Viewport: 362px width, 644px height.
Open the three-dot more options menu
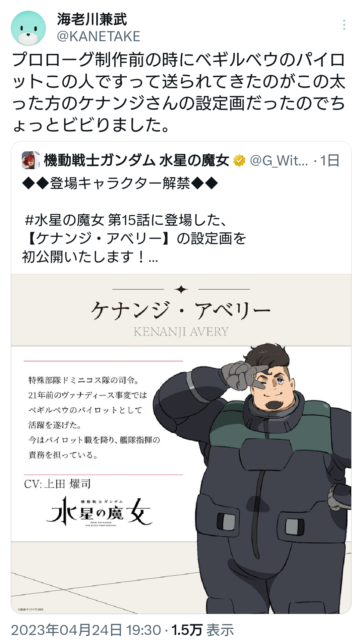pyautogui.click(x=344, y=25)
